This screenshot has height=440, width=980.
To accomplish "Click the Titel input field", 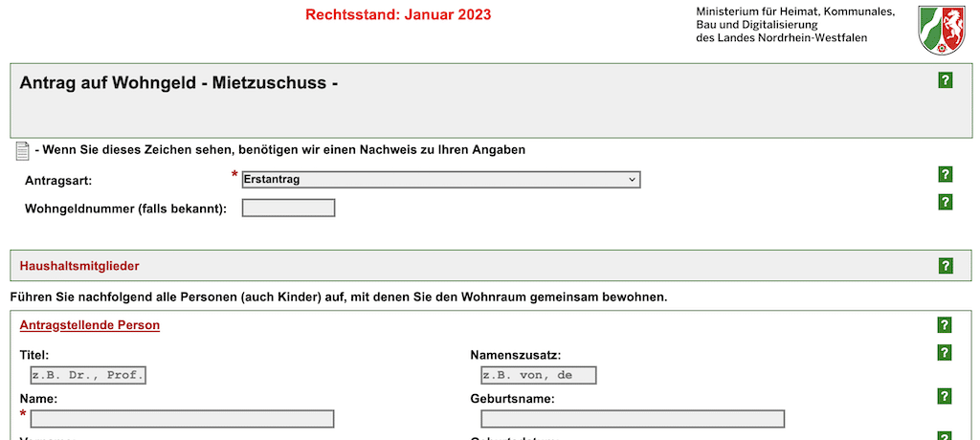I will click(88, 375).
